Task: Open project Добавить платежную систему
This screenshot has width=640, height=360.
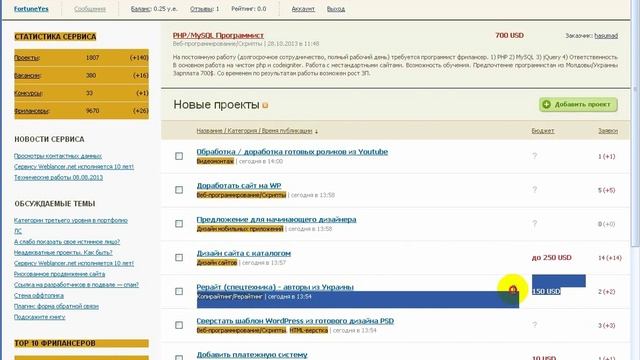Action: 252,355
